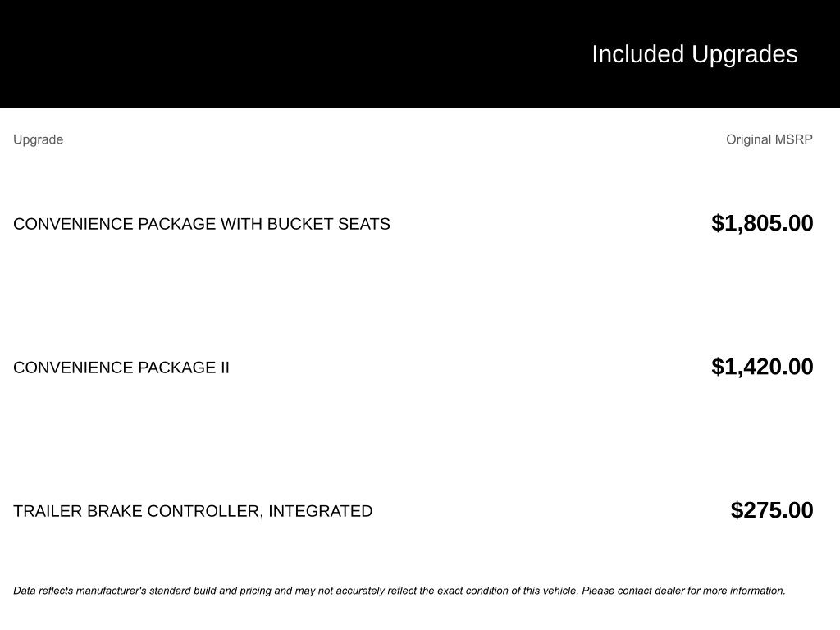Select Trailer Brake Controller, Integrated upgrade
Screen dimensions: 840x630
point(193,511)
